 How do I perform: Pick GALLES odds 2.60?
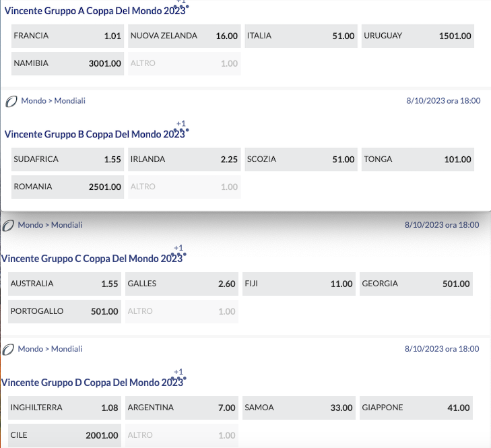click(x=181, y=284)
